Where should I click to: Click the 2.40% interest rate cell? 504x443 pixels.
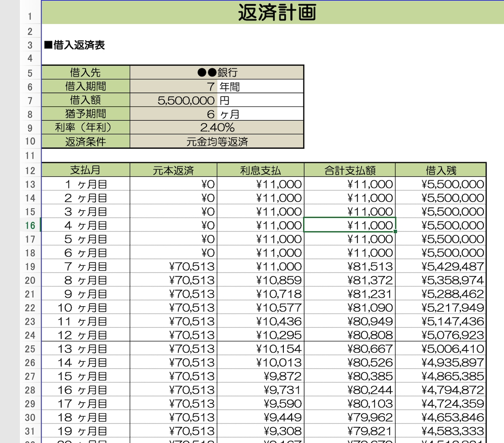[217, 127]
